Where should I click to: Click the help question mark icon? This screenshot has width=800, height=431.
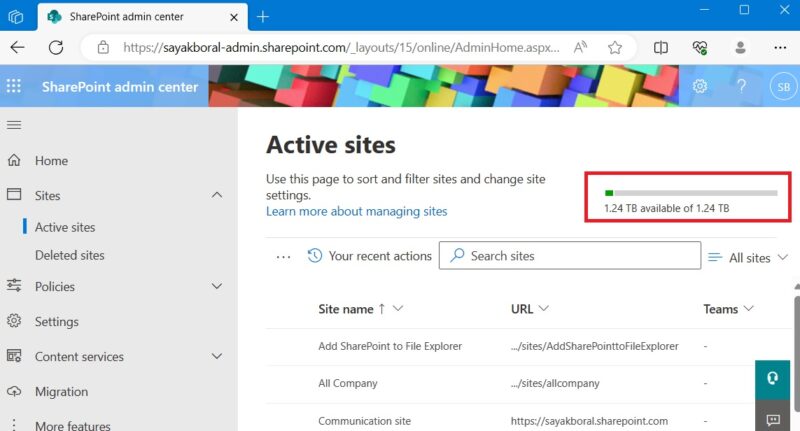coord(741,86)
